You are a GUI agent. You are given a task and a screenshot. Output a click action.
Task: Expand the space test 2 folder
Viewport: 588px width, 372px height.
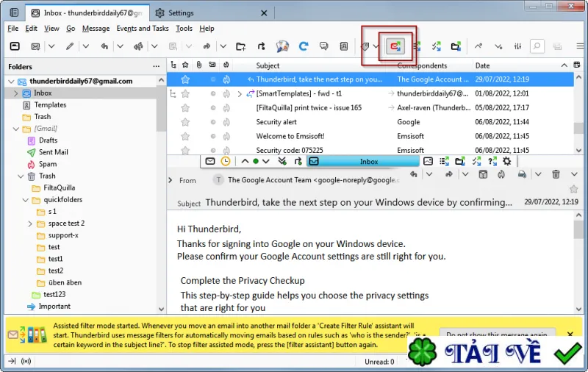pos(30,223)
